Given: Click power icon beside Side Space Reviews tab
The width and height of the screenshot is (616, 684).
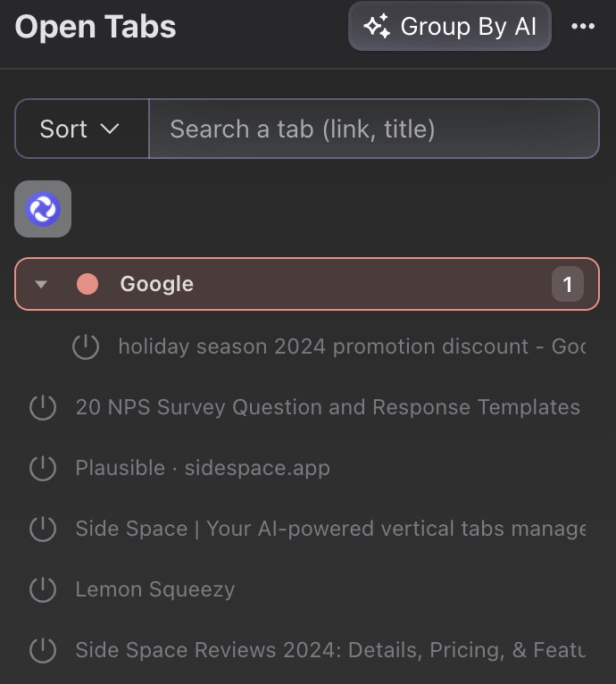Looking at the screenshot, I should (43, 650).
